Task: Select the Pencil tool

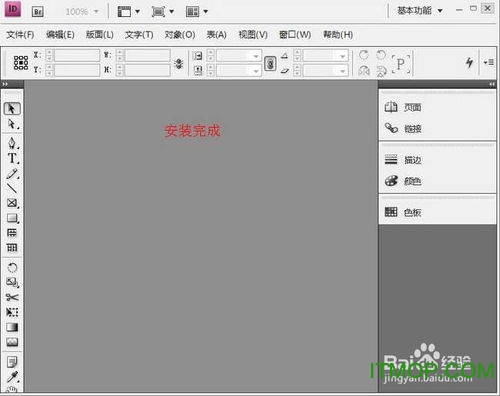Action: [x=12, y=174]
